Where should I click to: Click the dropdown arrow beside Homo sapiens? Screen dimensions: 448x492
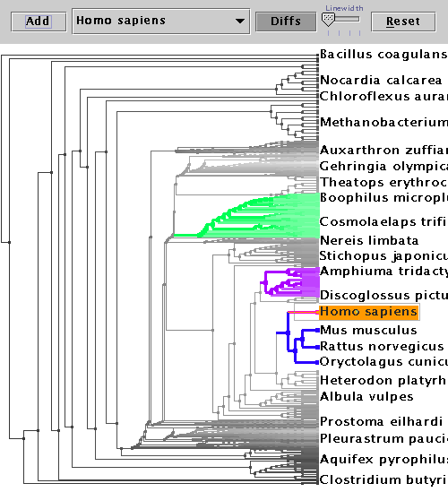(x=240, y=22)
